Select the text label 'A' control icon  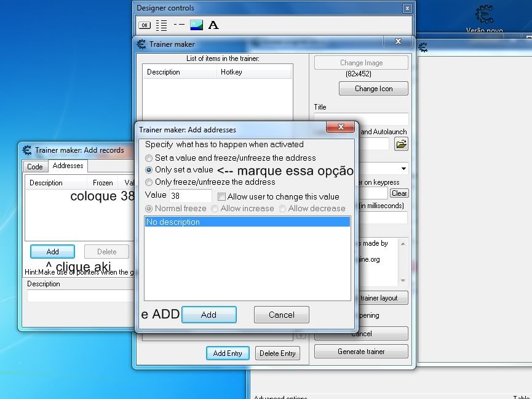(x=213, y=25)
